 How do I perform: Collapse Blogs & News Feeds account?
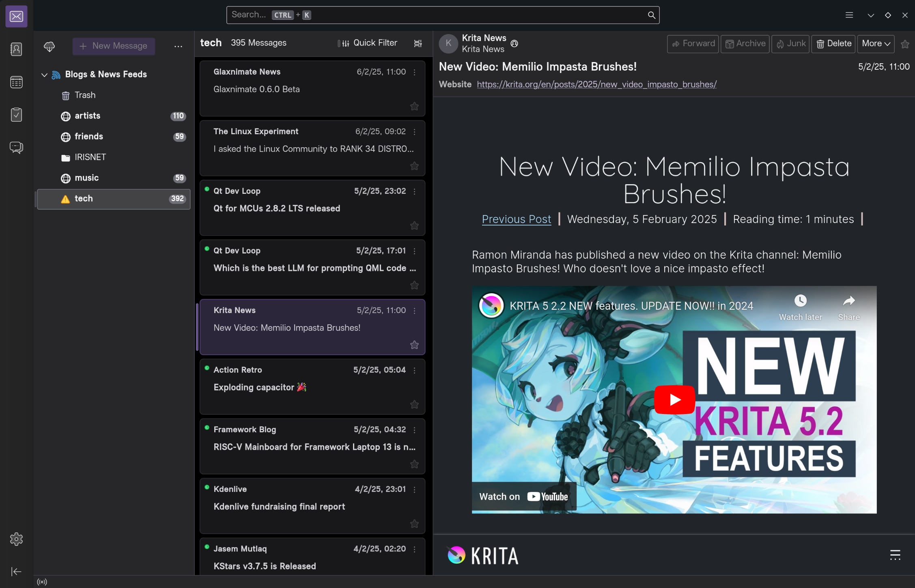click(x=45, y=75)
